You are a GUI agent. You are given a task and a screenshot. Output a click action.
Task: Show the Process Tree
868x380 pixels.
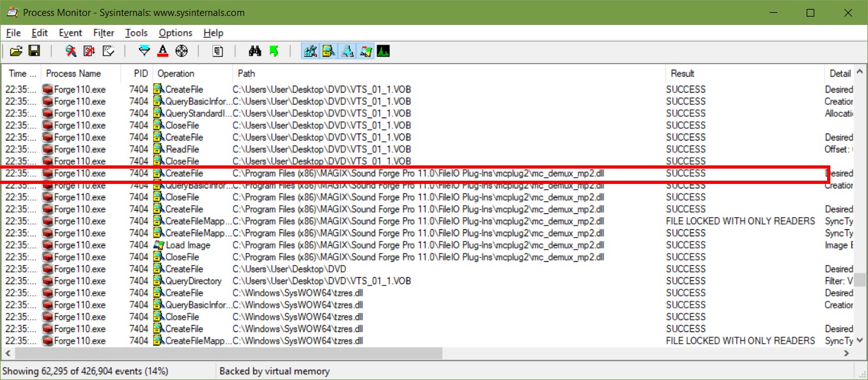pos(218,51)
